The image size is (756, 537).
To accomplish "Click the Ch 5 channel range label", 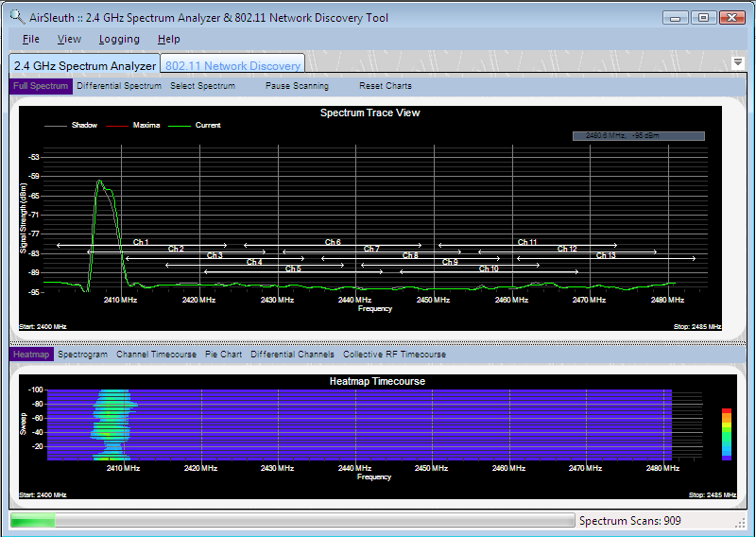I will tap(293, 268).
